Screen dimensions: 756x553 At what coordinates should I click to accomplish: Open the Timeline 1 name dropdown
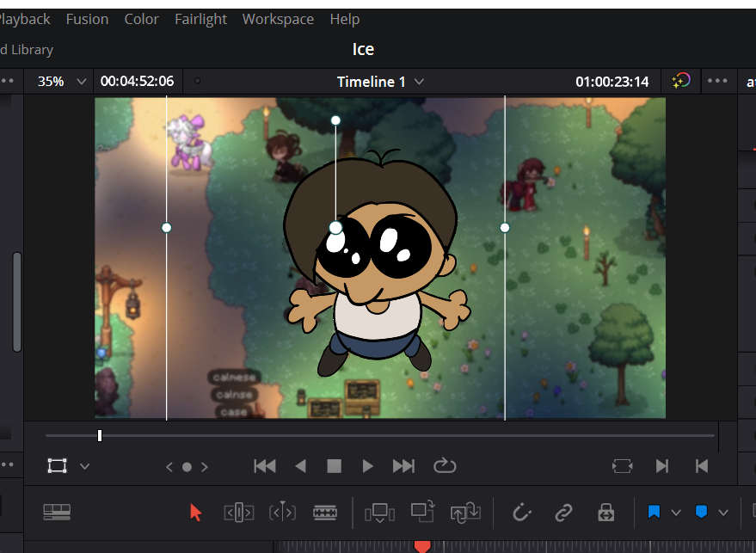[380, 82]
